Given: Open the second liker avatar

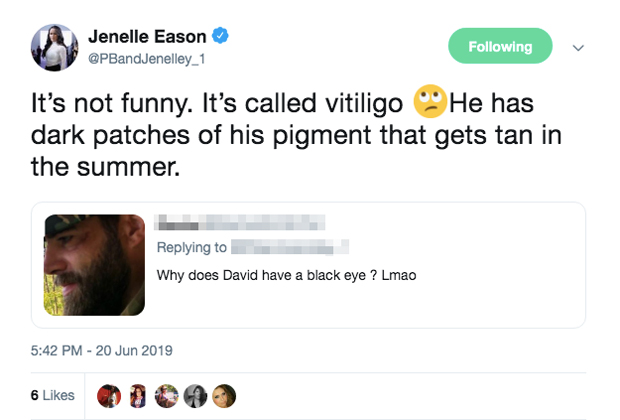Looking at the screenshot, I should (x=135, y=395).
